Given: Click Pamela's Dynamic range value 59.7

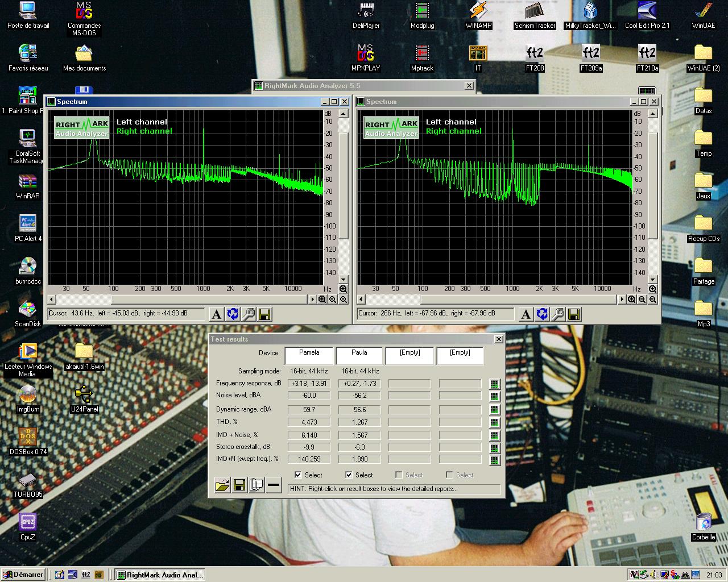Looking at the screenshot, I should tap(309, 410).
